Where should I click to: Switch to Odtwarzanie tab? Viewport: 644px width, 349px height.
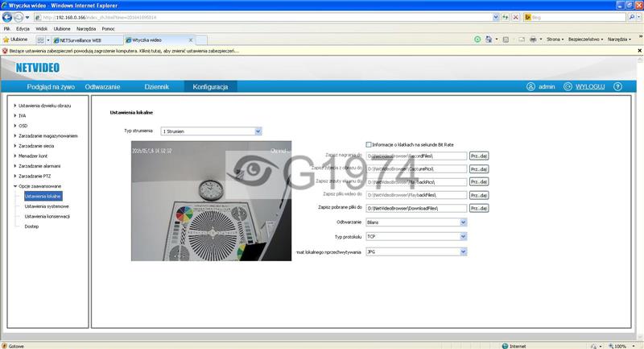point(102,87)
